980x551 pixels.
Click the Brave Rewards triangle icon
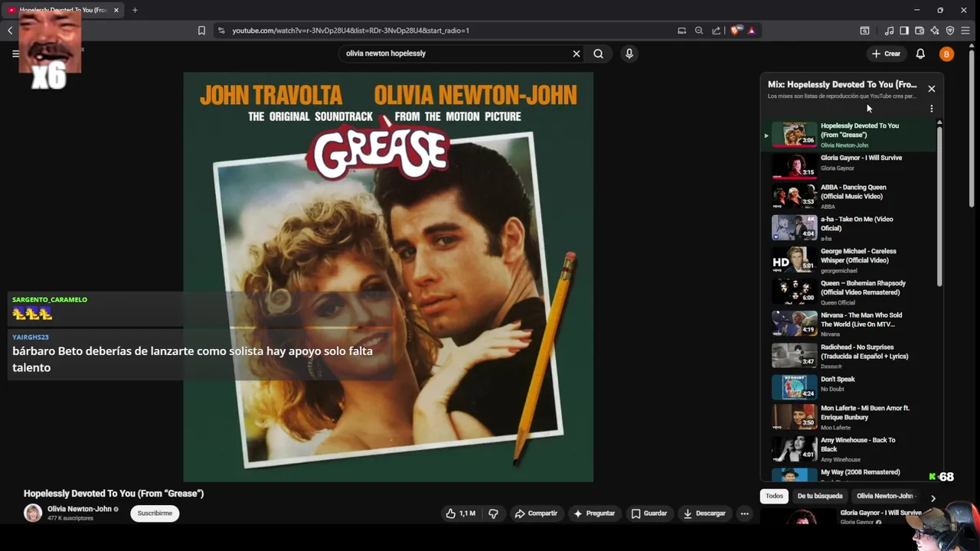(752, 31)
